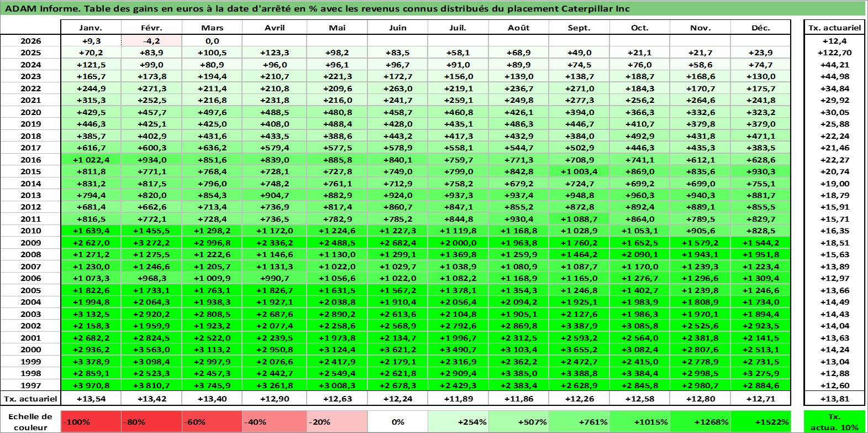Click the '+2 090,1' October 2008 cell
Viewport: 868px width, 433px height.
(x=639, y=254)
